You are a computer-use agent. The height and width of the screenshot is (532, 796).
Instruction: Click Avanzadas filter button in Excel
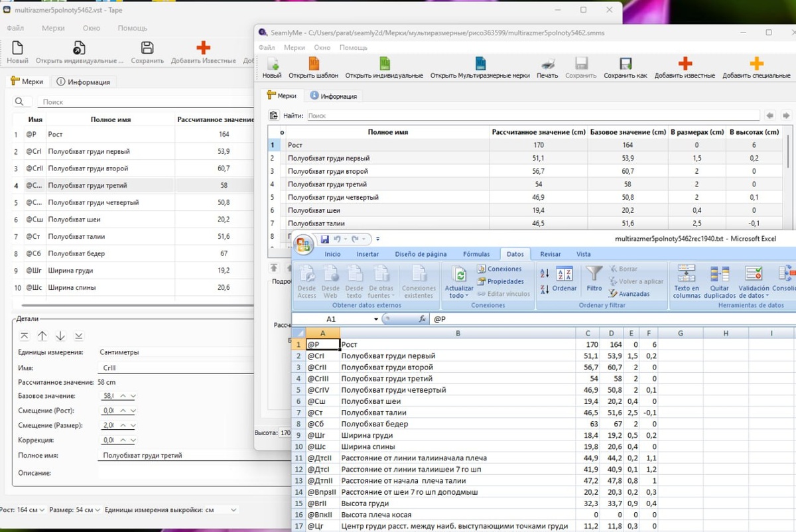629,294
